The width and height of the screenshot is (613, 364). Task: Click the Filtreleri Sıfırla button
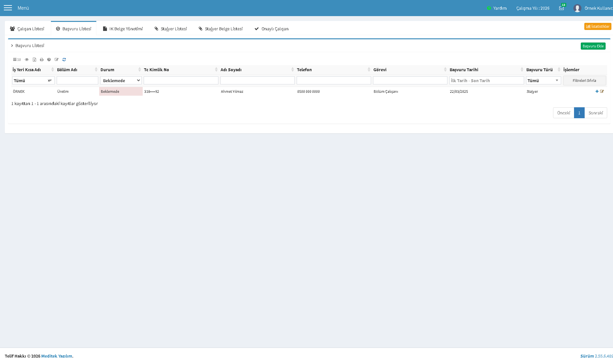click(x=584, y=81)
